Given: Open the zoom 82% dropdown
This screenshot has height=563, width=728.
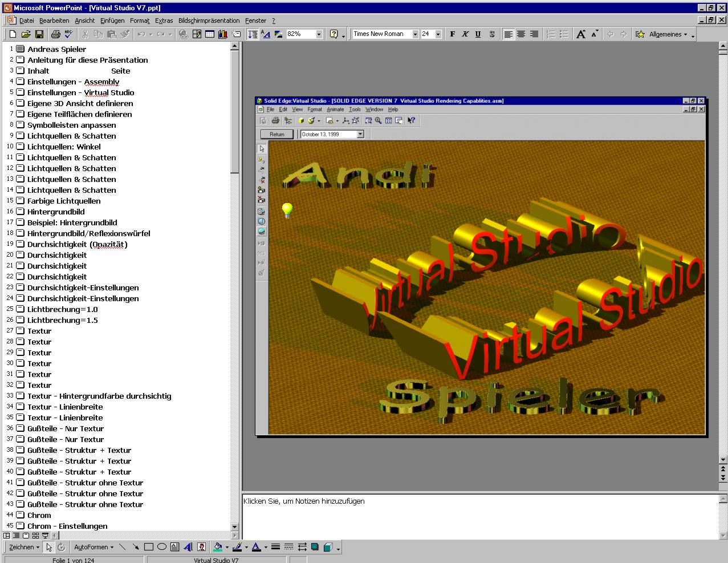Looking at the screenshot, I should coord(319,34).
